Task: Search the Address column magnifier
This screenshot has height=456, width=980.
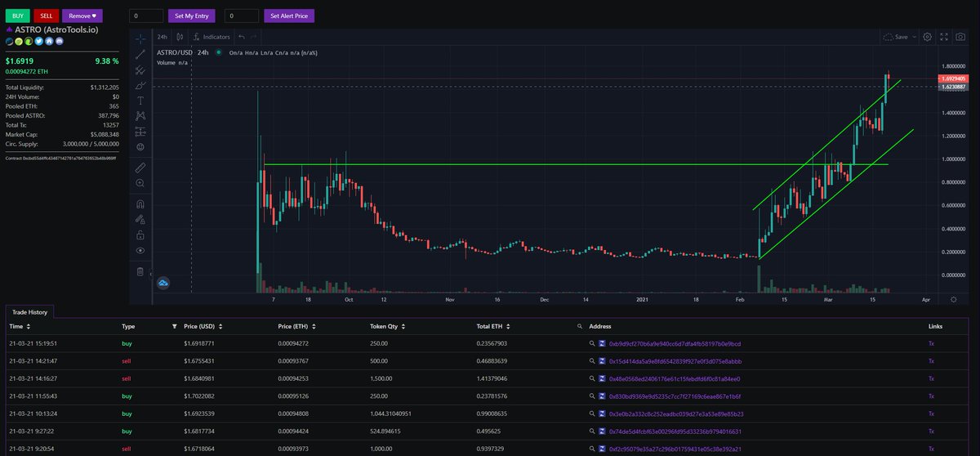Action: (x=580, y=326)
